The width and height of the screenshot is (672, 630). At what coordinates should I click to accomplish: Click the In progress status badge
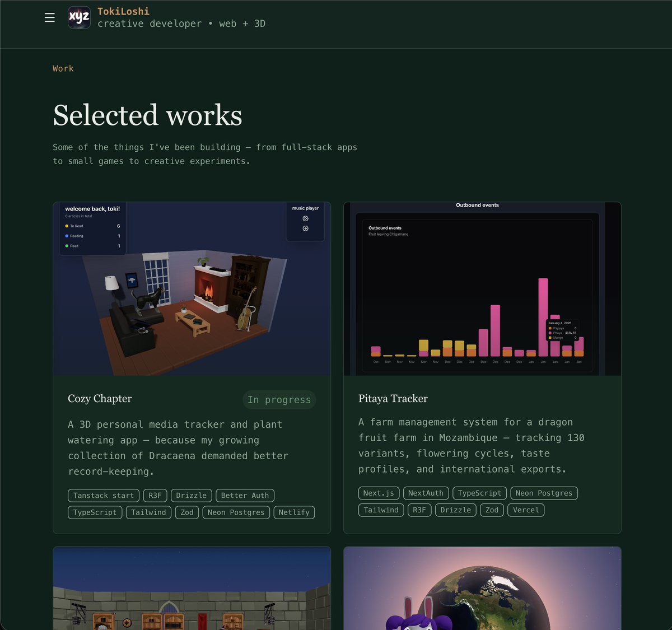point(279,400)
